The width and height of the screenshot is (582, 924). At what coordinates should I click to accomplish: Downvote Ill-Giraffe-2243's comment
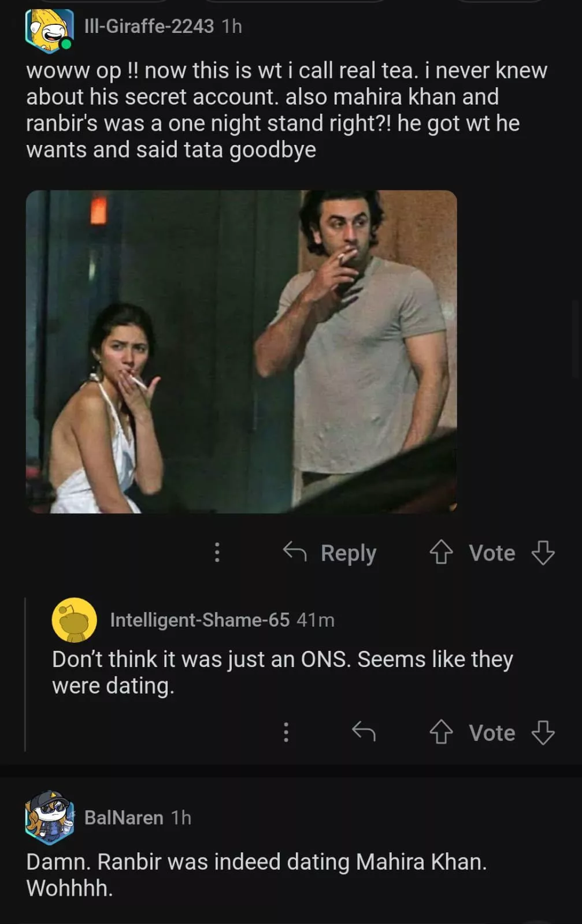pyautogui.click(x=543, y=553)
